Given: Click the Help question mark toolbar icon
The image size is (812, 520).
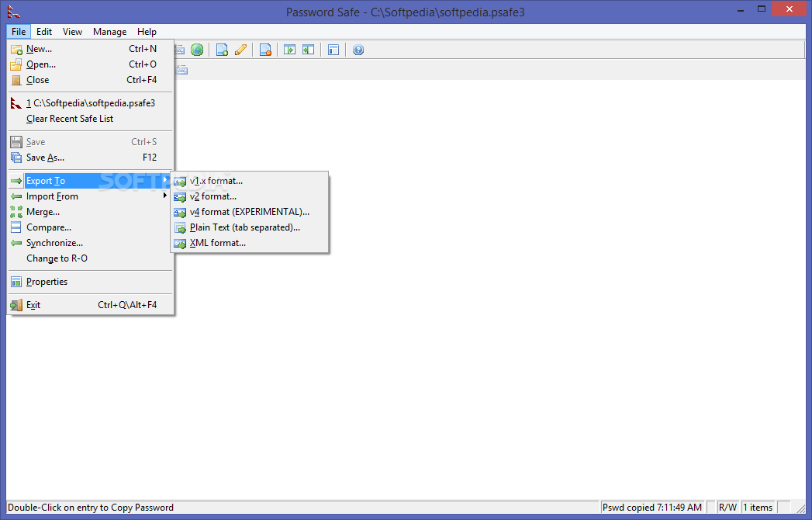Looking at the screenshot, I should pos(358,50).
